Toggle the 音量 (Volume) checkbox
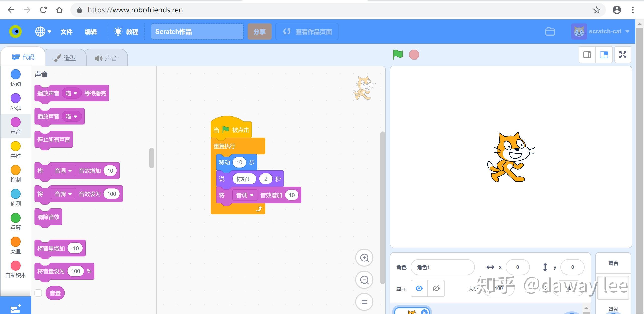 click(38, 293)
